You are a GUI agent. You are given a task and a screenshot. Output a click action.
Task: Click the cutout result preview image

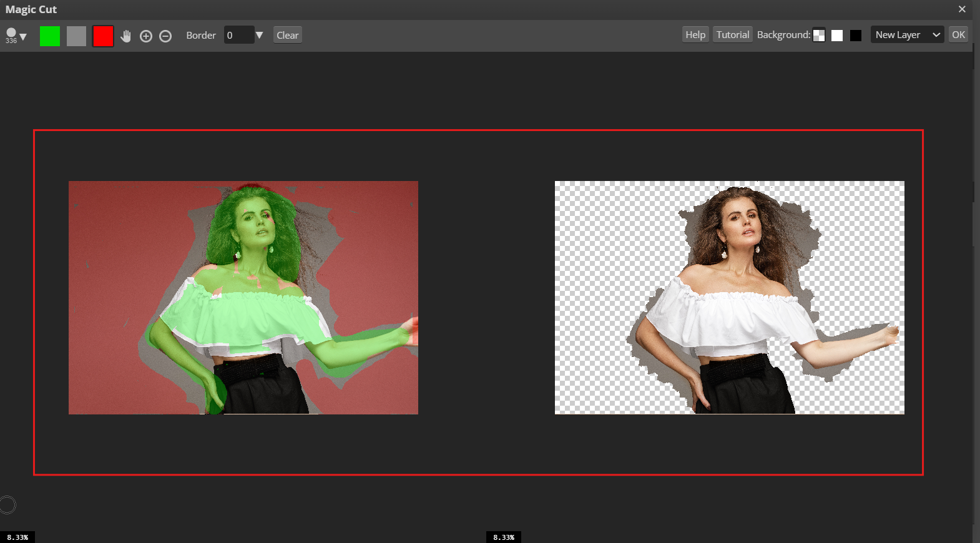729,298
